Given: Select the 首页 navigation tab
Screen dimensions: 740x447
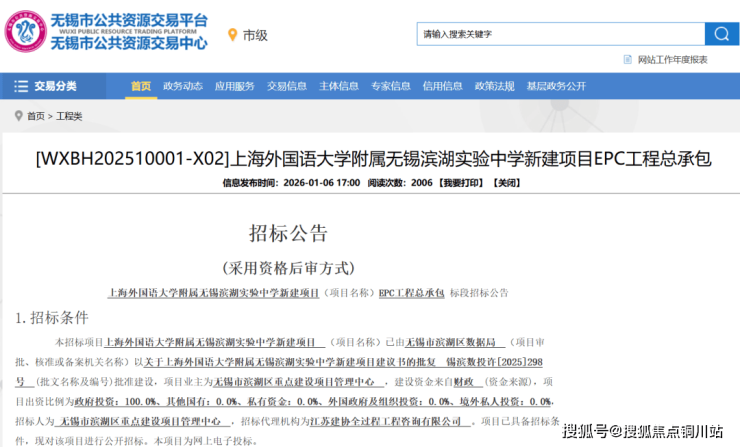Looking at the screenshot, I should point(141,86).
